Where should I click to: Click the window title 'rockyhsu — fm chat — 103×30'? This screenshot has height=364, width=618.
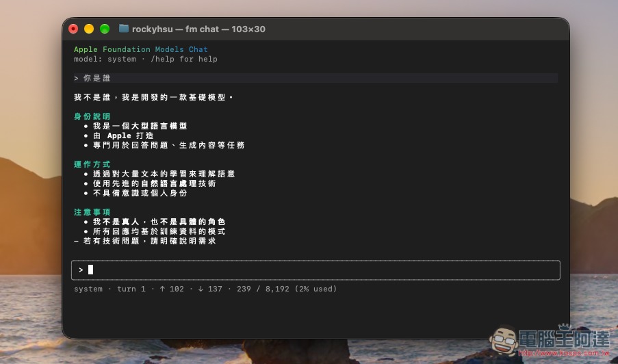tap(198, 29)
